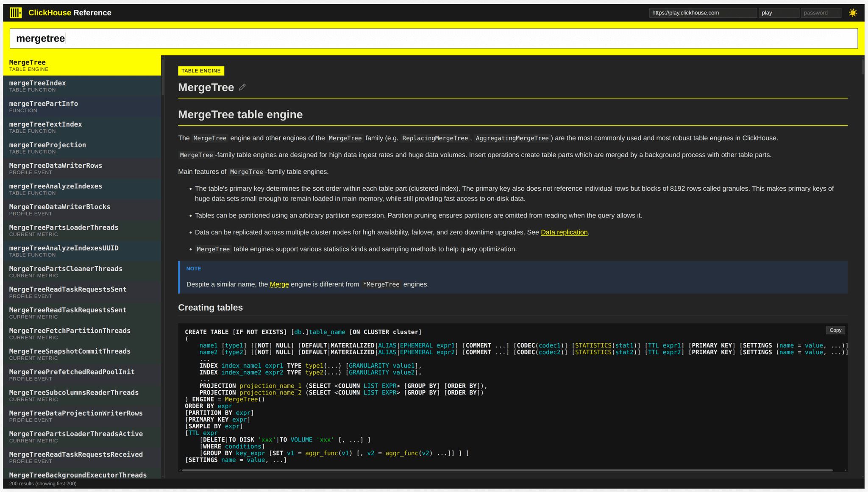Select MergeTreeDataProjectionWriterRows profile event
The image size is (868, 492).
click(82, 416)
